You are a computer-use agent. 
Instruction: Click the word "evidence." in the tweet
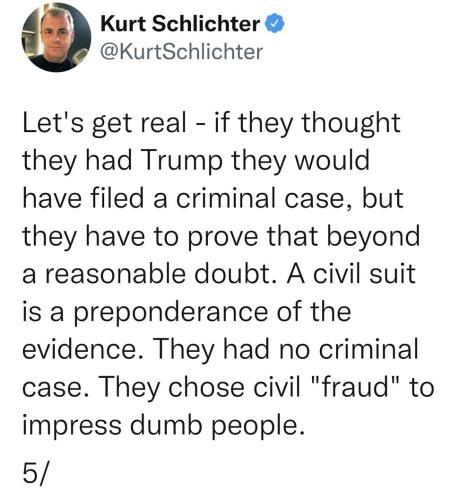point(84,349)
